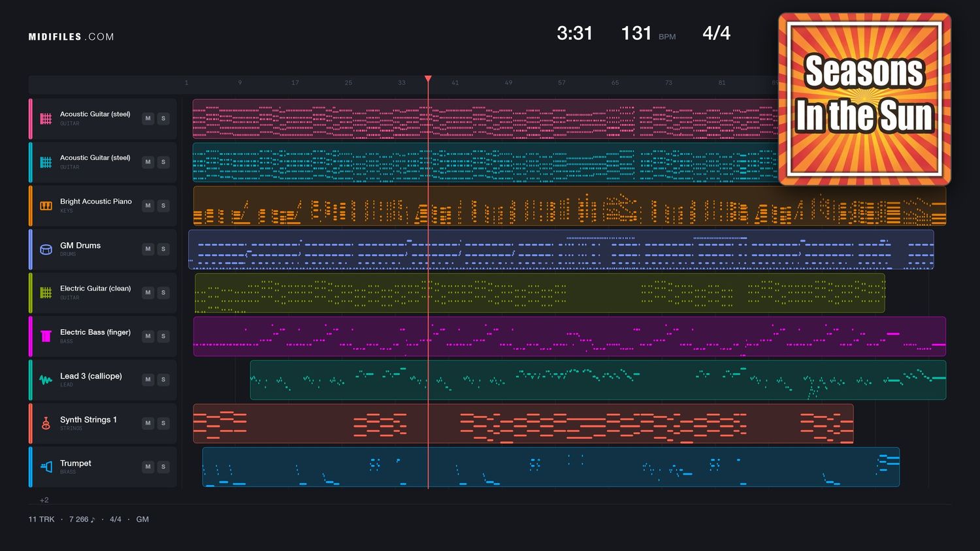The height and width of the screenshot is (551, 980).
Task: Mute the first Acoustic Guitar (steel) track
Action: [148, 119]
